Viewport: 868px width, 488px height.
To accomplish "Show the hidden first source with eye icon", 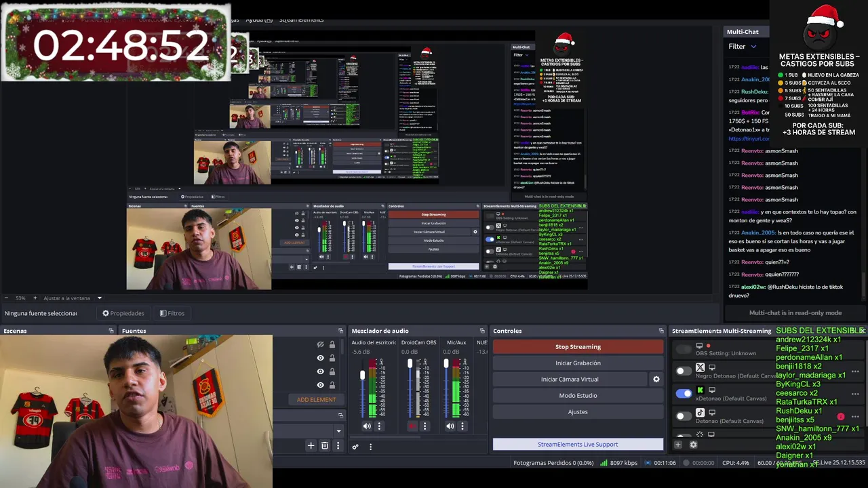I will point(321,345).
